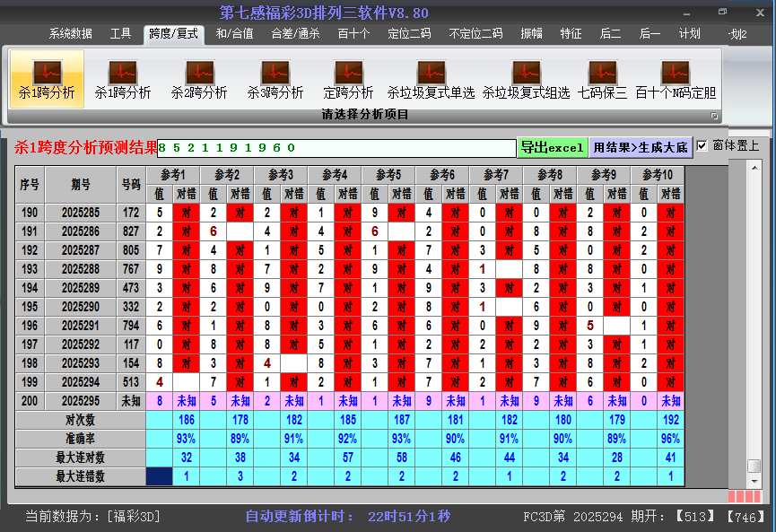Open the 杀1跨分析 tool (first, highlighted)
Screen dimensions: 776x532
[47, 79]
